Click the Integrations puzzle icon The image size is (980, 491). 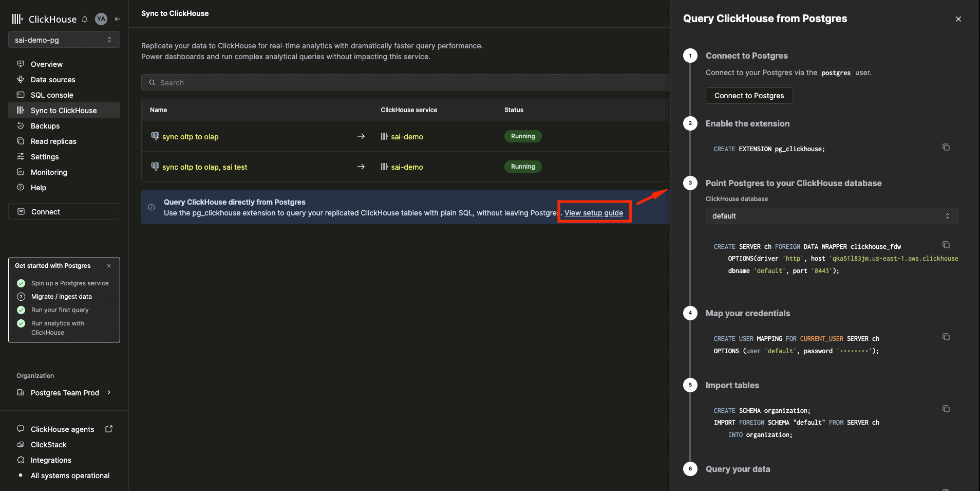coord(21,460)
